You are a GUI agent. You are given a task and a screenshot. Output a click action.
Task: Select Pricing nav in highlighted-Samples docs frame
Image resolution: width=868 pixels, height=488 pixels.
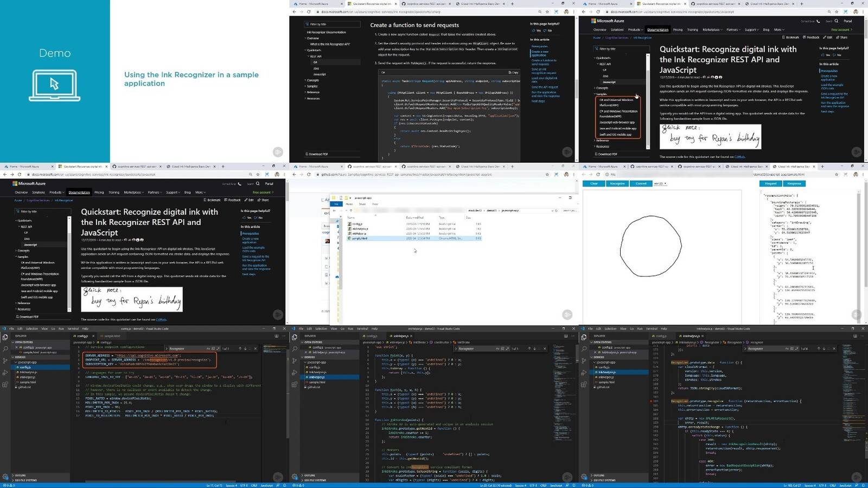pyautogui.click(x=678, y=29)
